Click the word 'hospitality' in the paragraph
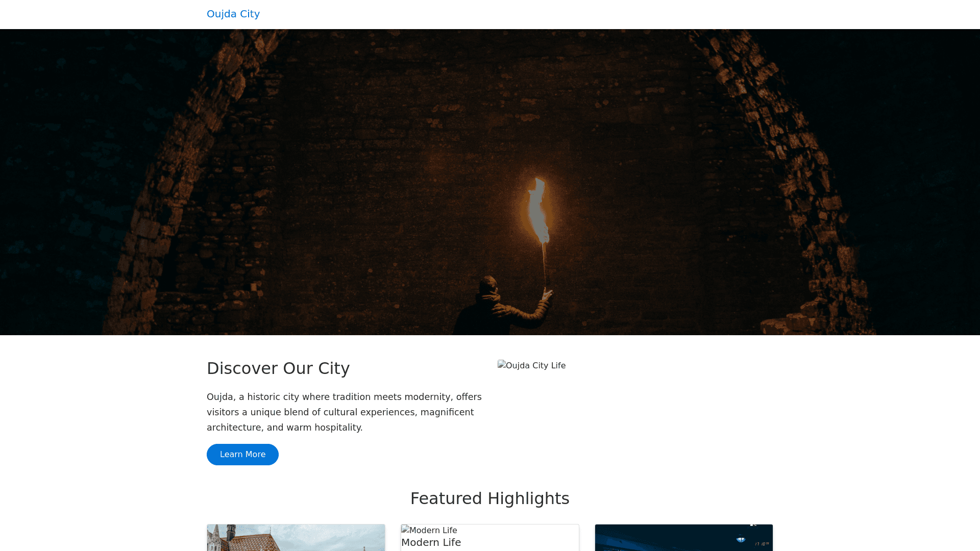980x551 pixels. 337,428
